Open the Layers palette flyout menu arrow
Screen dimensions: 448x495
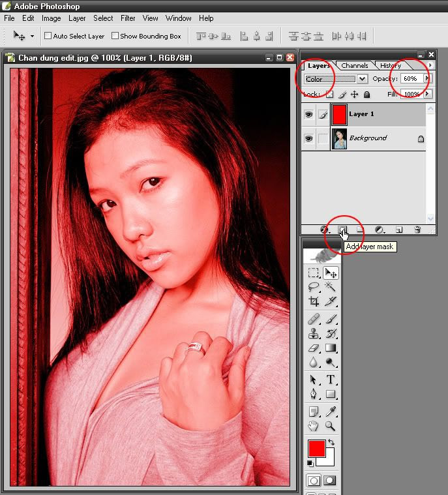pos(430,65)
